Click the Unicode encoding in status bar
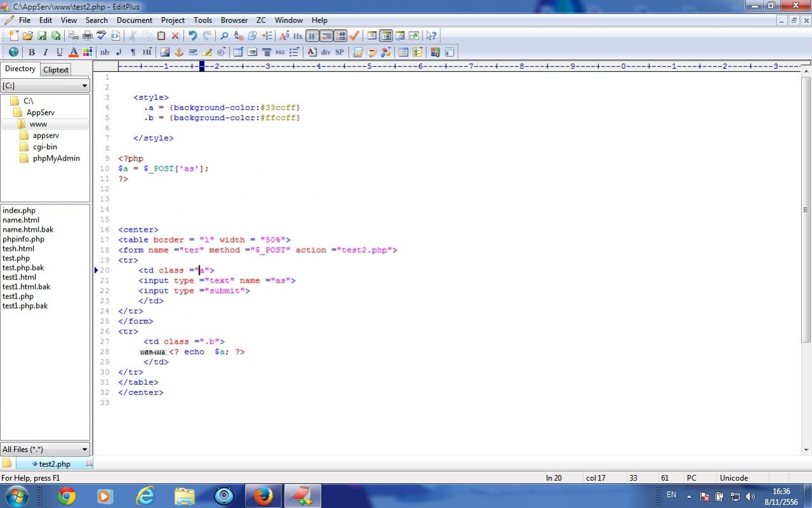 coord(734,478)
